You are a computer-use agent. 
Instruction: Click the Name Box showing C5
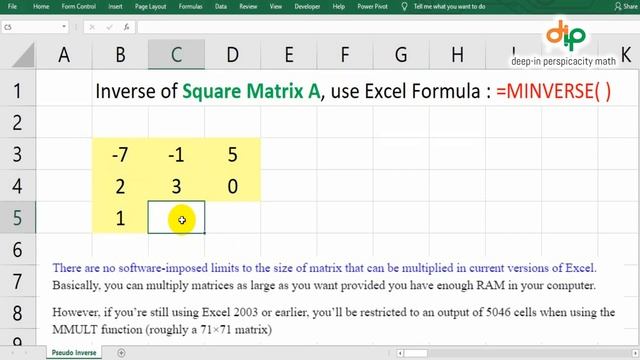31,27
